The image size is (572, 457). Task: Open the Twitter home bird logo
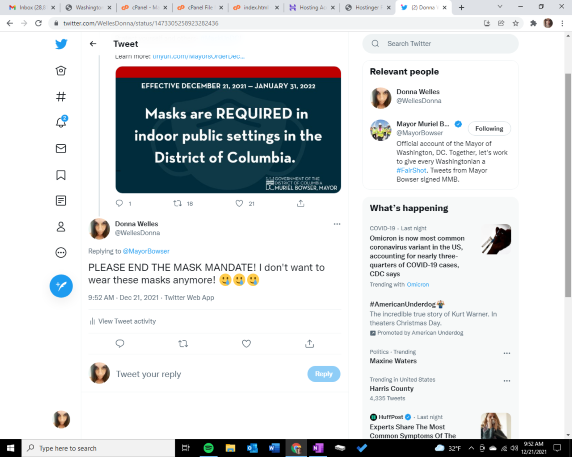point(61,44)
